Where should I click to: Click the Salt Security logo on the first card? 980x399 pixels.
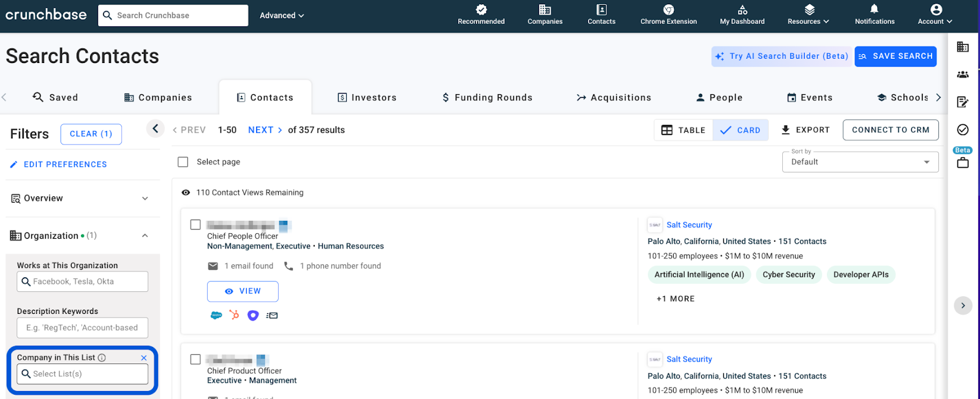[x=655, y=225]
